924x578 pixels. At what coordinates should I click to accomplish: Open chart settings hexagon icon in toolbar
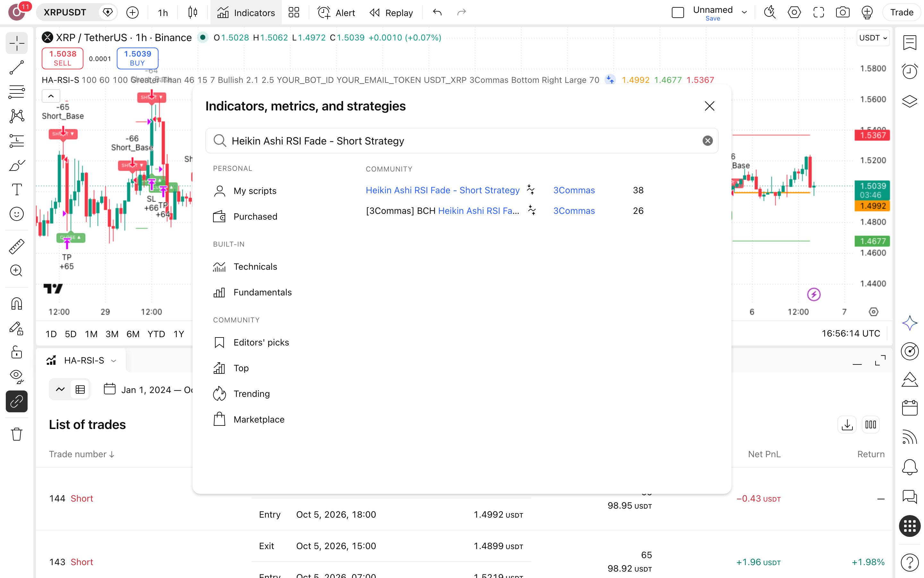tap(794, 13)
